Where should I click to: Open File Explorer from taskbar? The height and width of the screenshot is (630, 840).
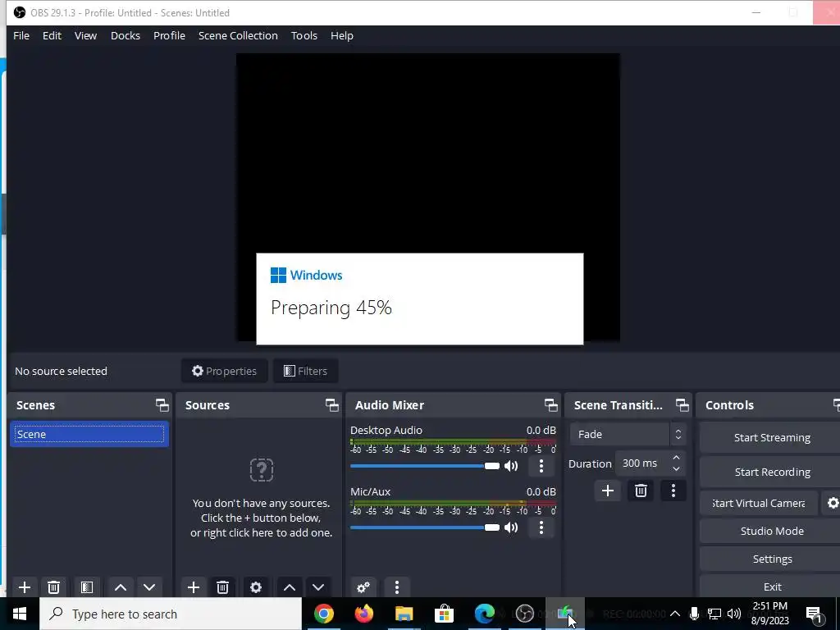click(x=404, y=614)
